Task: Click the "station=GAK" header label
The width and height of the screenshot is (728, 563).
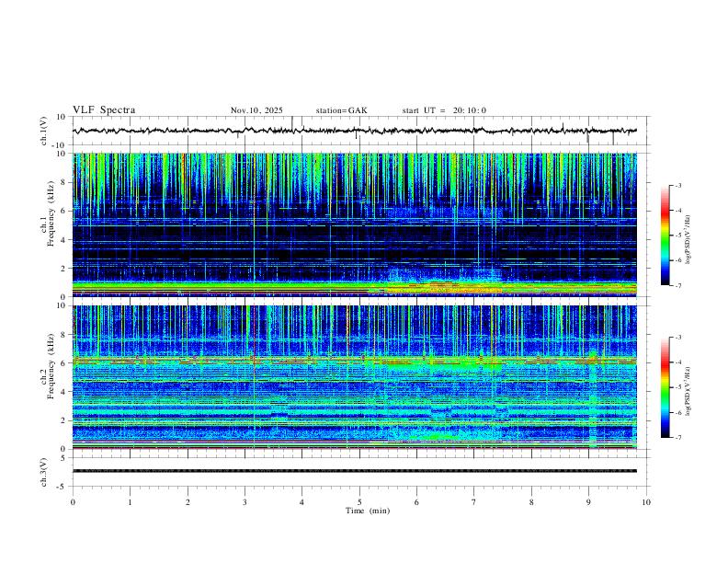Action: point(341,110)
